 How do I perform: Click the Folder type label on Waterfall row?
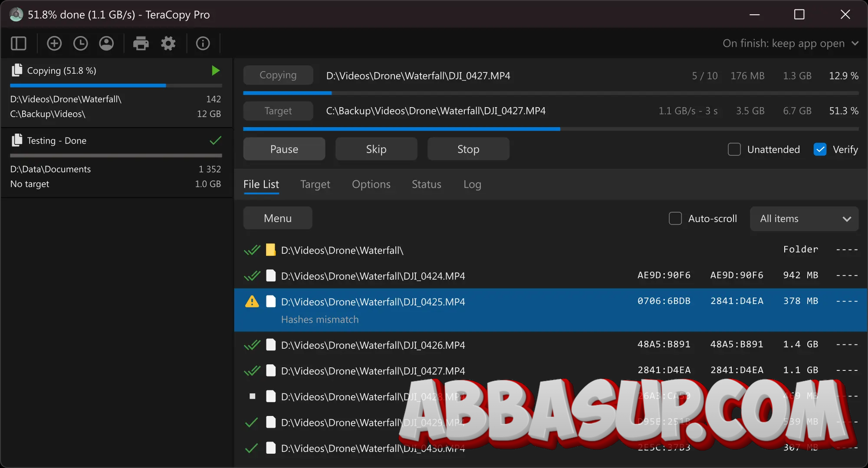[x=800, y=249]
